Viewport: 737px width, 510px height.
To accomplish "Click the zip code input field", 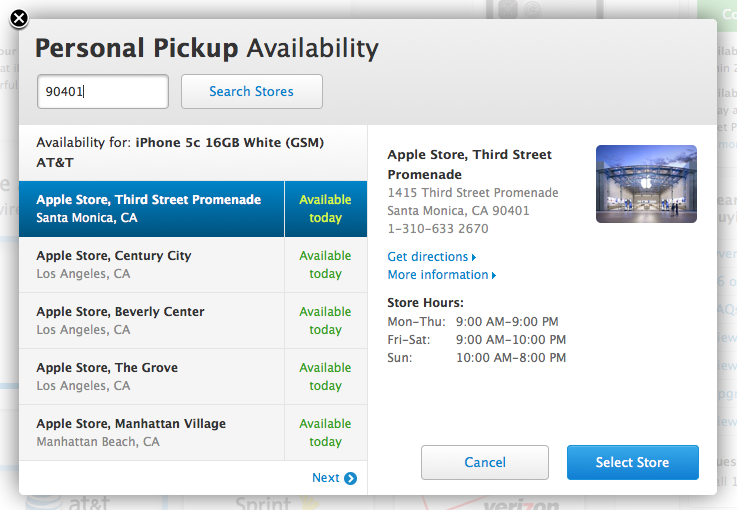I will (x=102, y=91).
